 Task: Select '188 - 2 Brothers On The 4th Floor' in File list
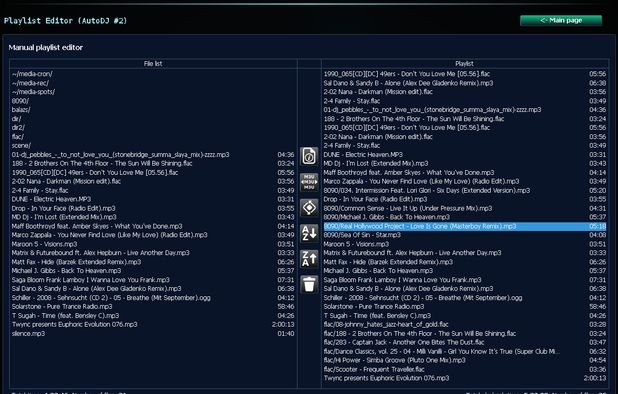click(153, 164)
